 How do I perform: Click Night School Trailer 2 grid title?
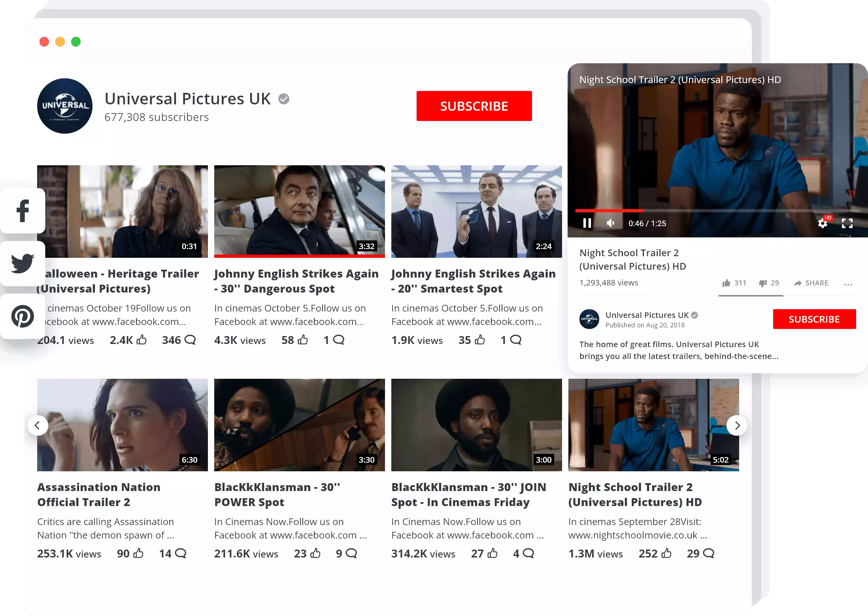[635, 495]
